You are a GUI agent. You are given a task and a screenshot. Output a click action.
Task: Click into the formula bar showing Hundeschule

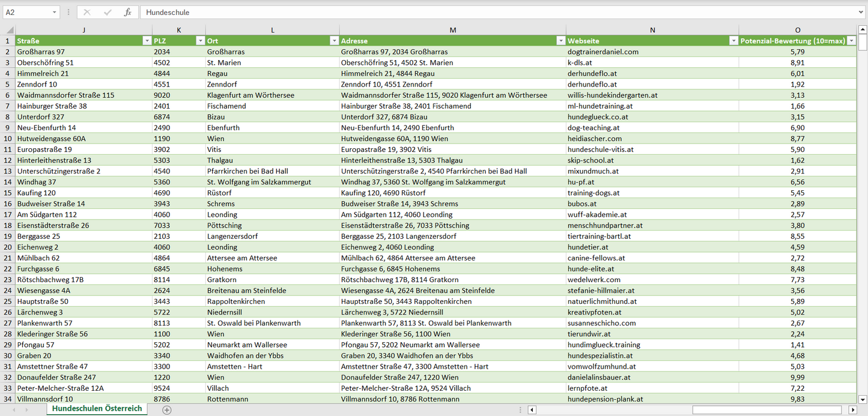tap(481, 12)
